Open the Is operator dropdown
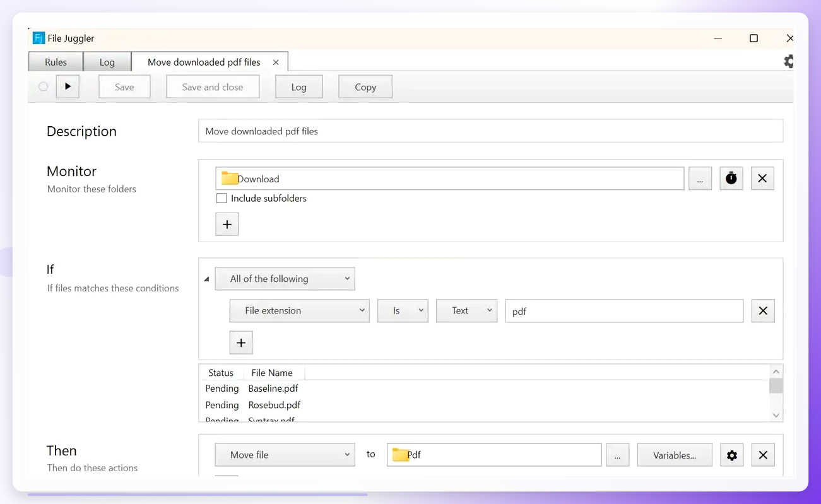Screen dimensions: 821x504 point(403,310)
